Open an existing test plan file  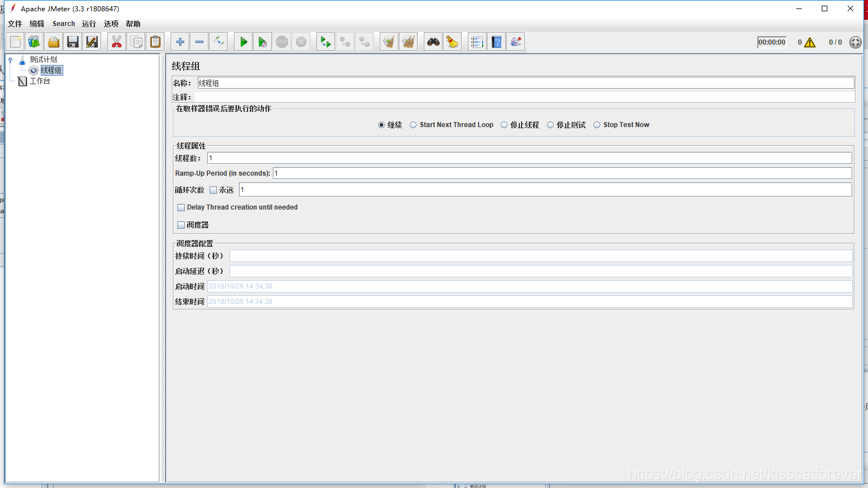pyautogui.click(x=54, y=42)
